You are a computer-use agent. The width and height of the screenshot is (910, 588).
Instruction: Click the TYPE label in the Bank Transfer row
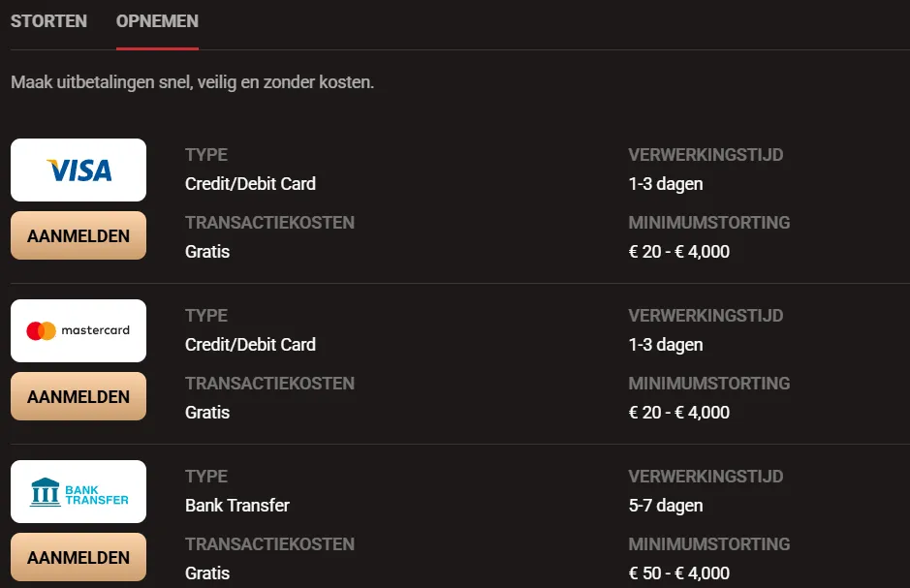(204, 476)
